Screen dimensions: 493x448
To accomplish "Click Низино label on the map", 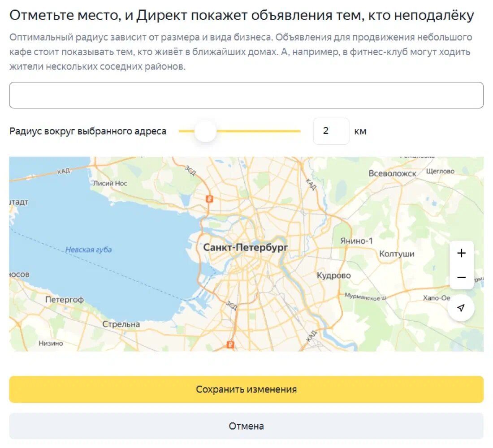I will pyautogui.click(x=51, y=343).
